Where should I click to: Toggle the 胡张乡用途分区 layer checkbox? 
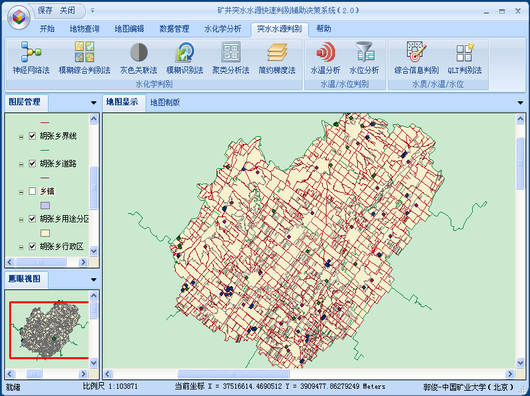tap(32, 219)
